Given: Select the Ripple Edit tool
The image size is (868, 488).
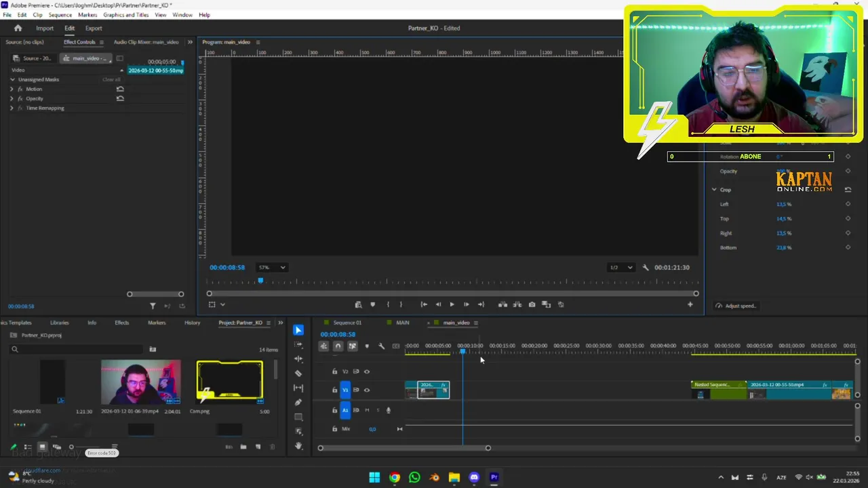Looking at the screenshot, I should (x=298, y=359).
